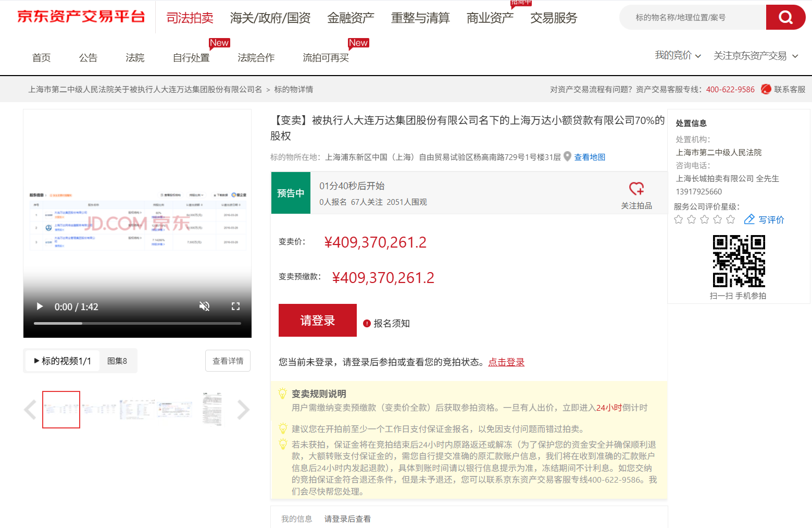Select the third rating star
Screen dimensions: 812x528
[704, 219]
